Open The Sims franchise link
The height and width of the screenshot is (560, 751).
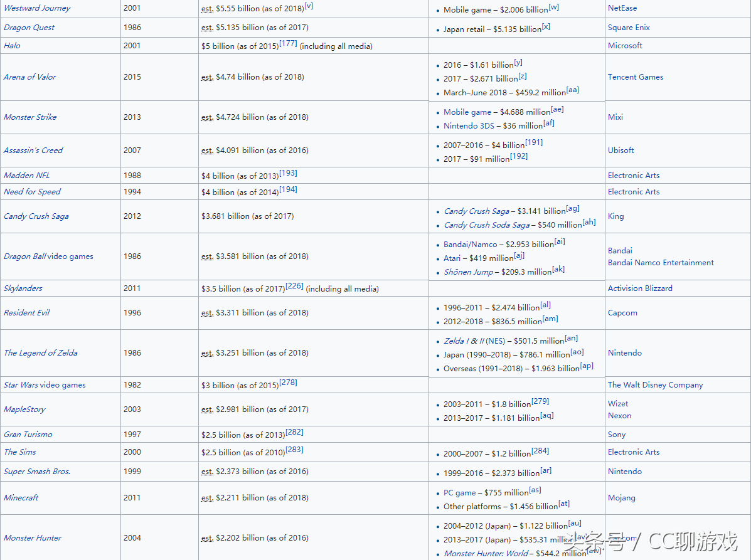coord(20,452)
